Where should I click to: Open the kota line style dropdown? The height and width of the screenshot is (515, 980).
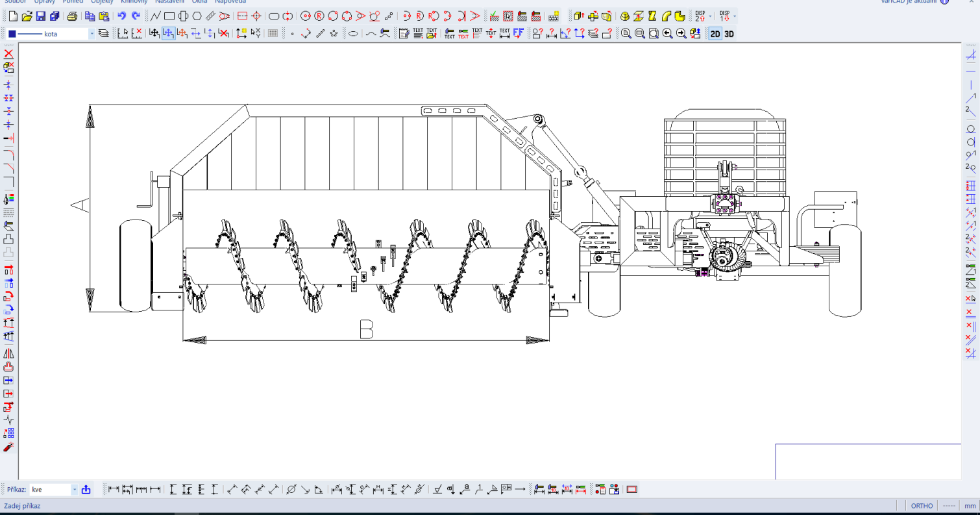point(92,34)
